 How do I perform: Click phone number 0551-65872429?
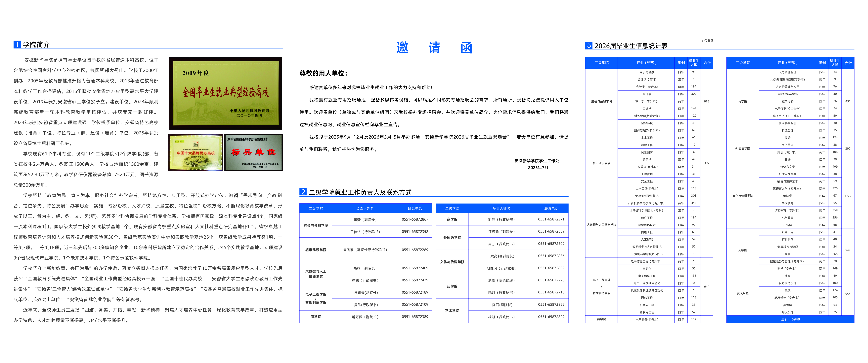coord(415,280)
